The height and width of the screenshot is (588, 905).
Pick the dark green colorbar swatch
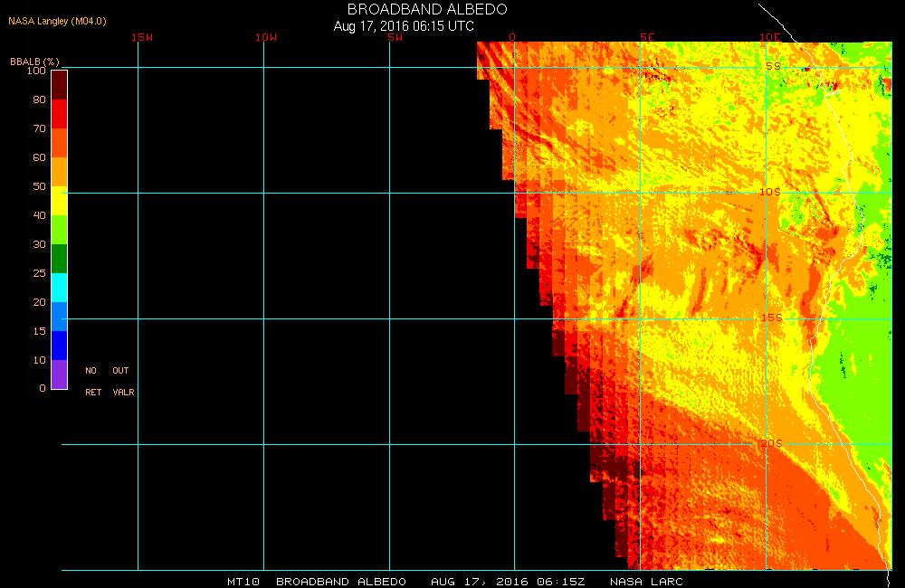click(x=59, y=259)
